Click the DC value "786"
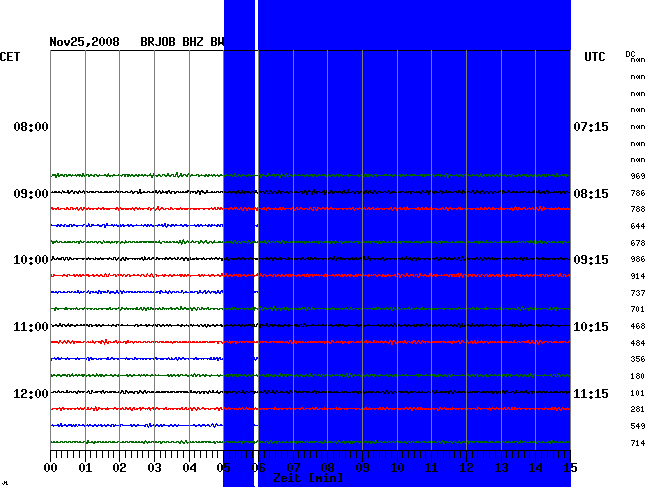The height and width of the screenshot is (494, 650). tap(638, 193)
